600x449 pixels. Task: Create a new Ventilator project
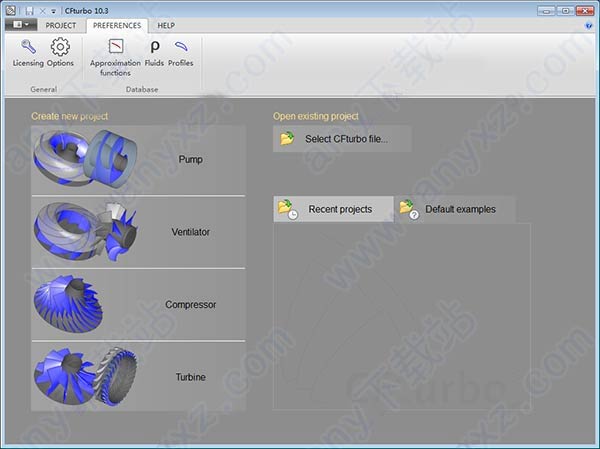point(138,232)
